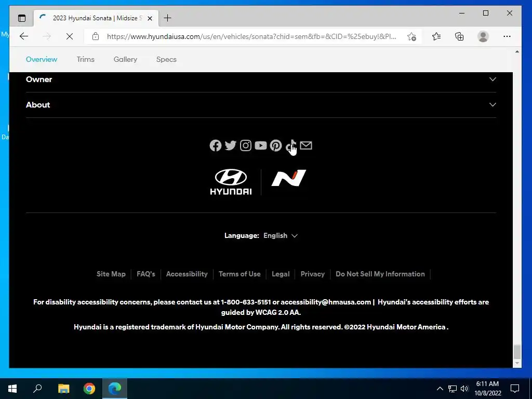Click the Hyundai N performance logo
This screenshot has width=532, height=399.
(x=289, y=178)
